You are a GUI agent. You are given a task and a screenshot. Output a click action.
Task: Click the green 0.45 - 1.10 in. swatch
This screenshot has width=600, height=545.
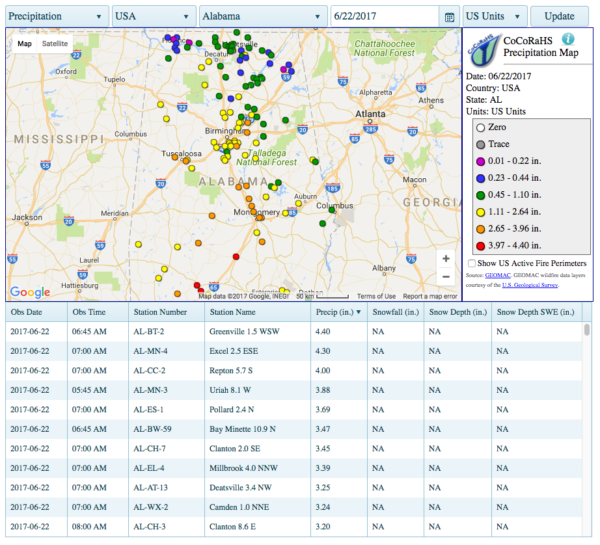(x=480, y=195)
